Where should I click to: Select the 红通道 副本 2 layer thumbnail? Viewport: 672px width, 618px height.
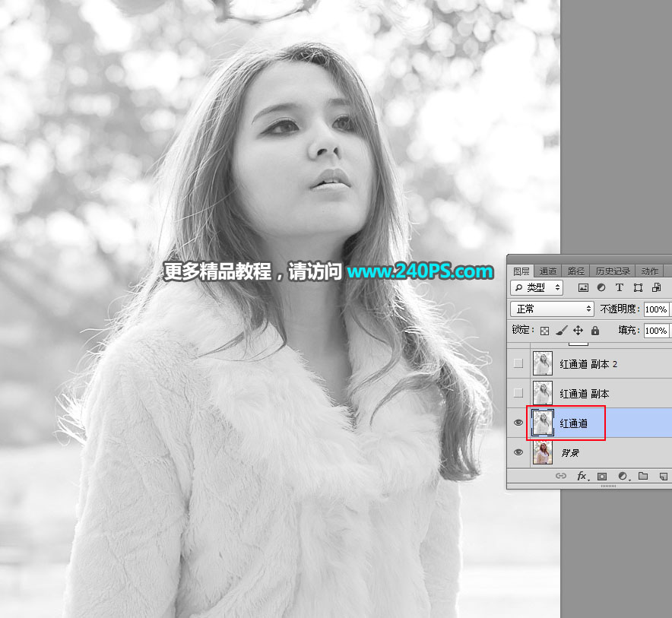click(x=543, y=363)
